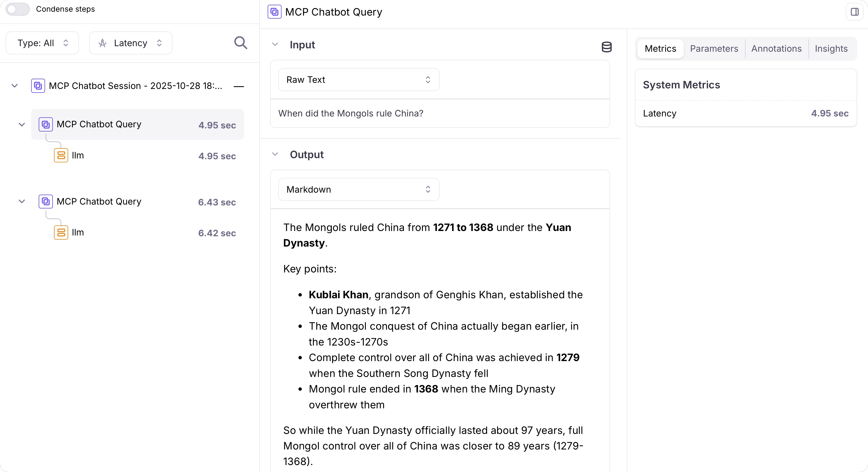Collapse the Input section chevron
The height and width of the screenshot is (472, 868).
click(275, 44)
